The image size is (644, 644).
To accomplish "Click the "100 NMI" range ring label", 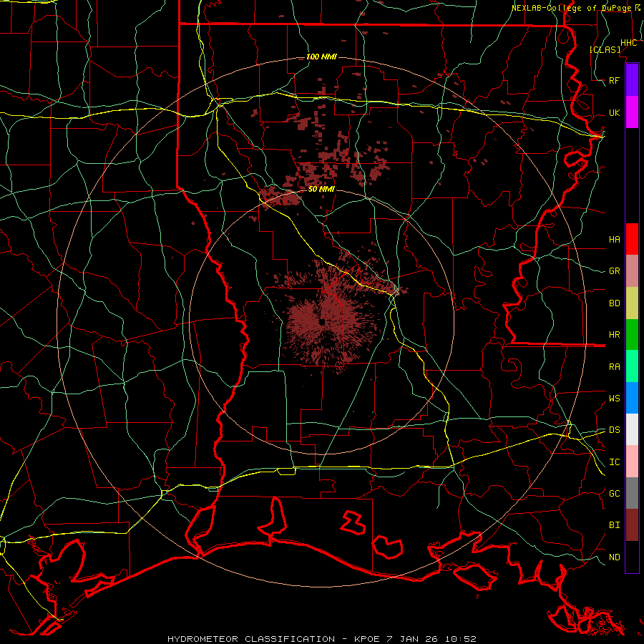I will pos(321,57).
